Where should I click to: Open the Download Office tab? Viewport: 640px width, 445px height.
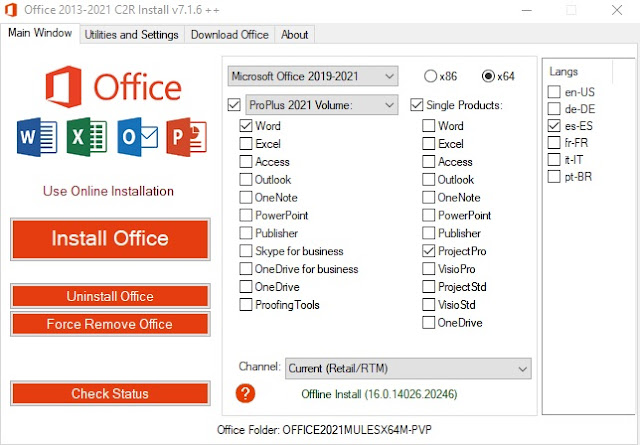pos(230,35)
